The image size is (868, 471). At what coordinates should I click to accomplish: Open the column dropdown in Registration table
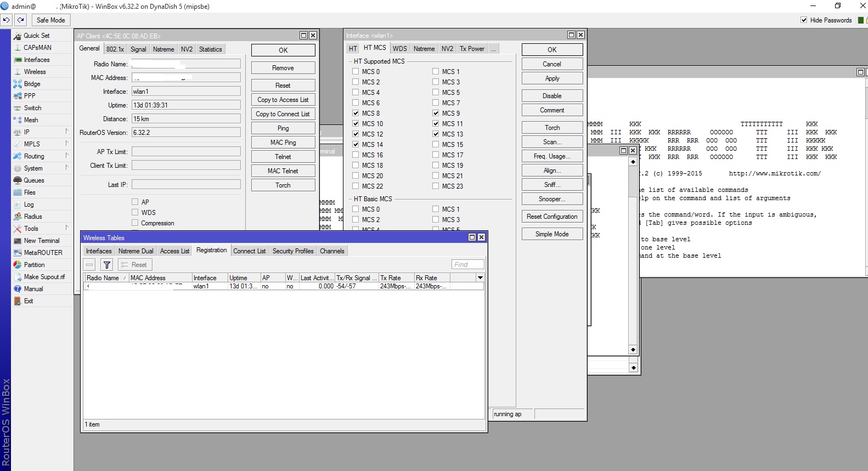480,278
